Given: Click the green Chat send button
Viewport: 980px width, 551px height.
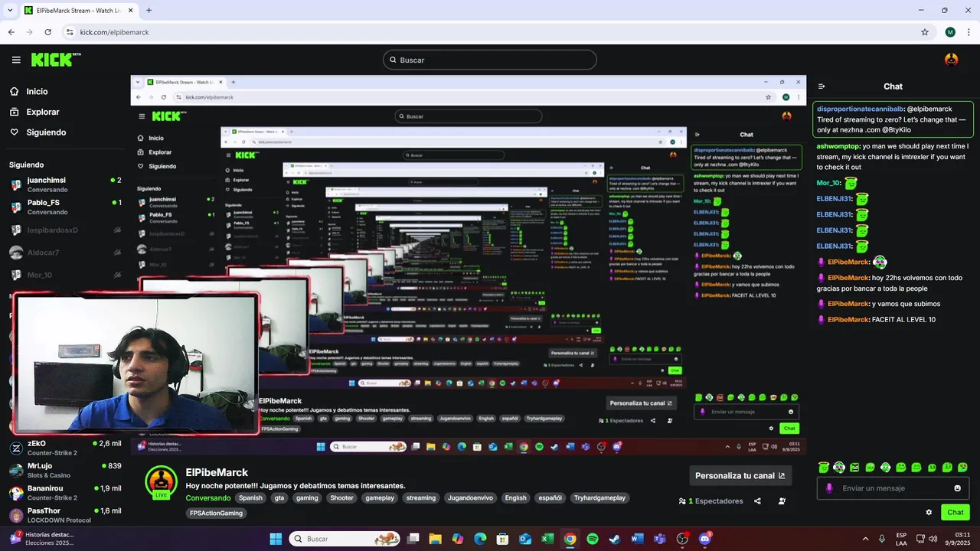Looking at the screenshot, I should [x=955, y=513].
